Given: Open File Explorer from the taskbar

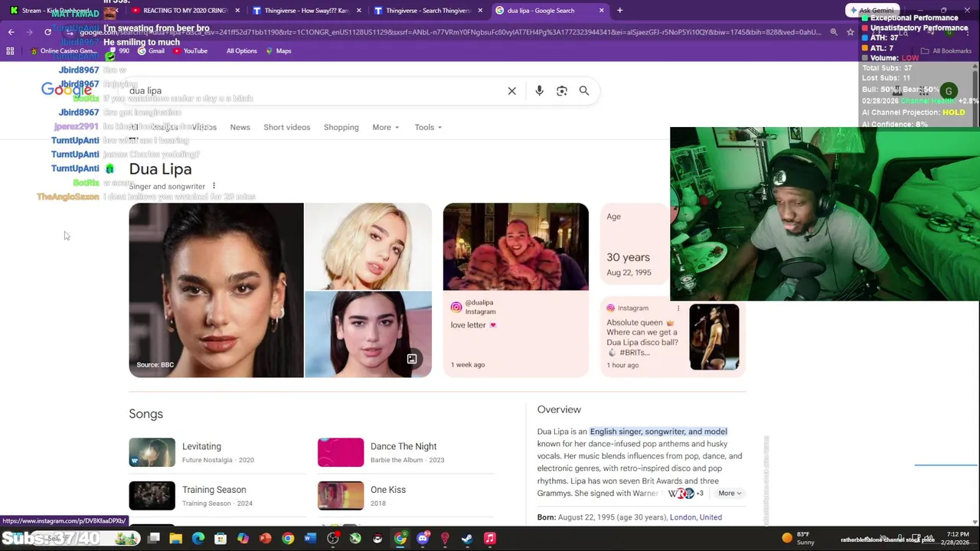Looking at the screenshot, I should coord(175,539).
